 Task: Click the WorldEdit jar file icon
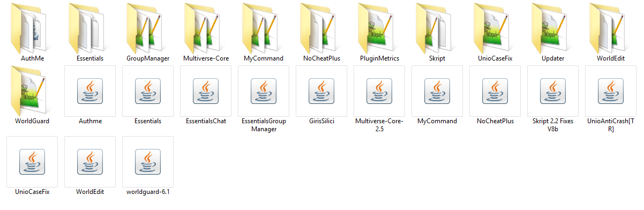[89, 161]
